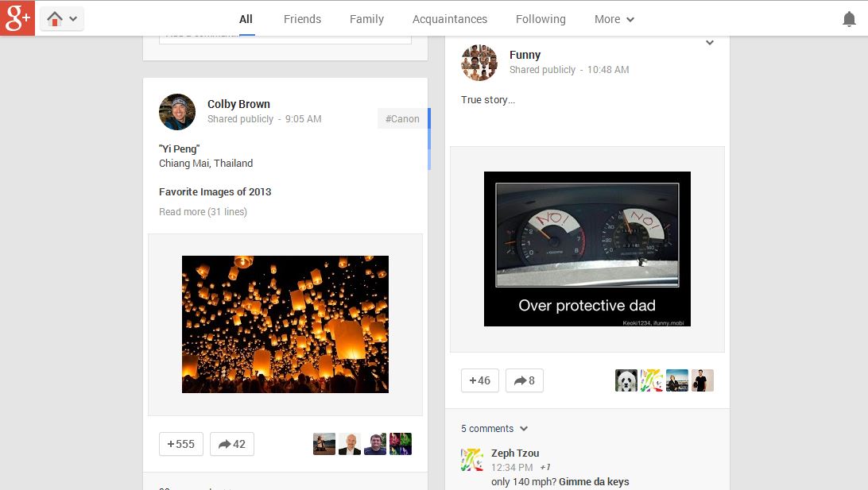This screenshot has width=868, height=490.
Task: Reshare the Funny post using the share arrow
Action: [525, 380]
